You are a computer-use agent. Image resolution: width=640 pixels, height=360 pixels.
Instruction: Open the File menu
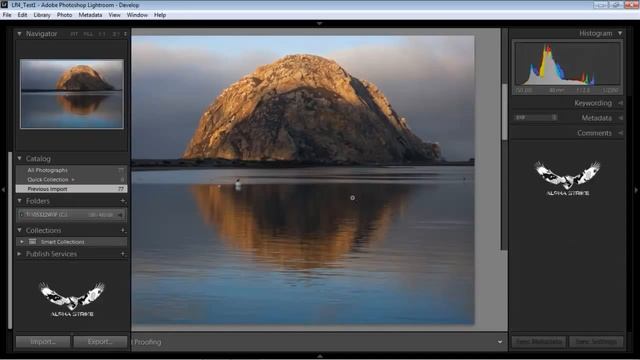(7, 15)
